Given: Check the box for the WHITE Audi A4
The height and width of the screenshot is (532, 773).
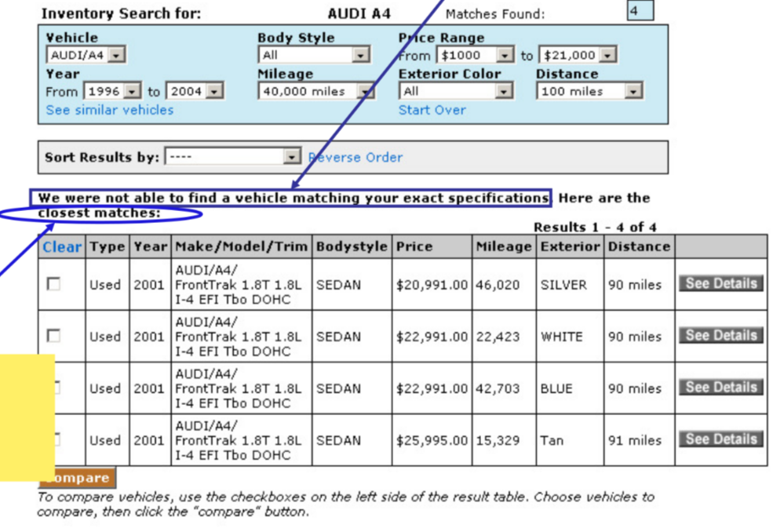Looking at the screenshot, I should [53, 336].
